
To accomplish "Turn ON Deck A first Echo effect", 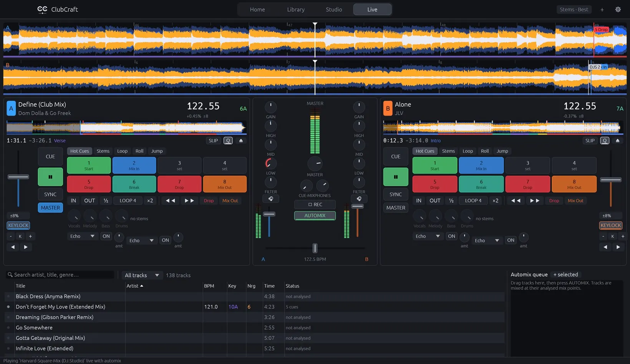I will pyautogui.click(x=106, y=236).
